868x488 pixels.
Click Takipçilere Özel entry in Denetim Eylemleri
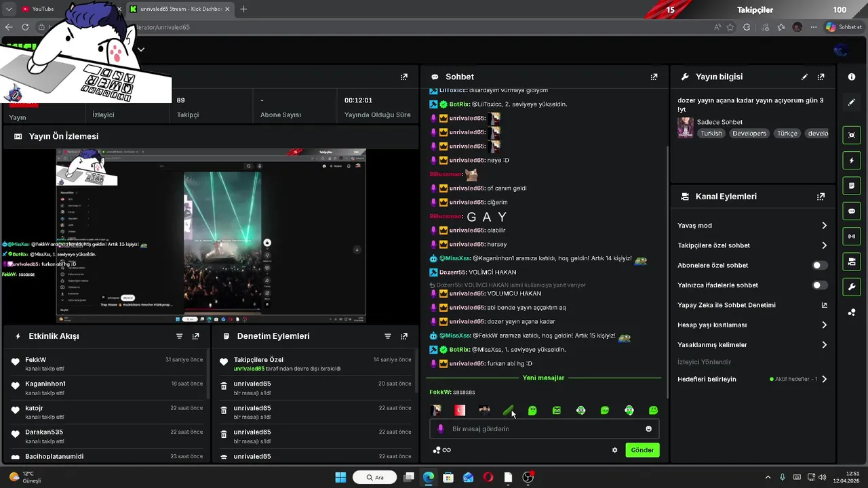tap(315, 364)
